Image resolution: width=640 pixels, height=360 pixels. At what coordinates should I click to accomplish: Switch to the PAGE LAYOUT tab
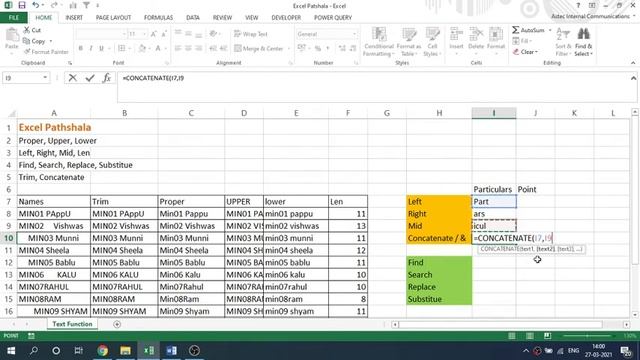[113, 18]
